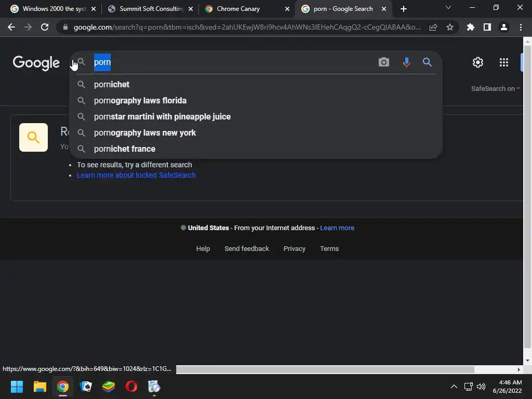532x399 pixels.
Task: Open Opera browser from taskbar
Action: (x=131, y=387)
